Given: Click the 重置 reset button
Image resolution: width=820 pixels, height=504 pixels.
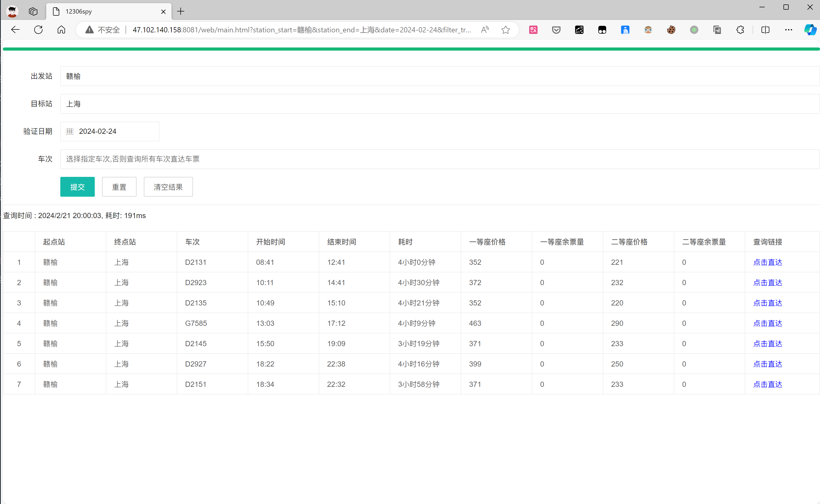Looking at the screenshot, I should [119, 187].
